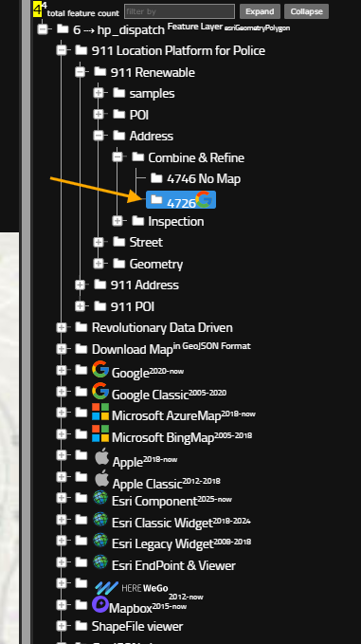
Task: Click the HERE WeGo logo
Action: tap(132, 588)
